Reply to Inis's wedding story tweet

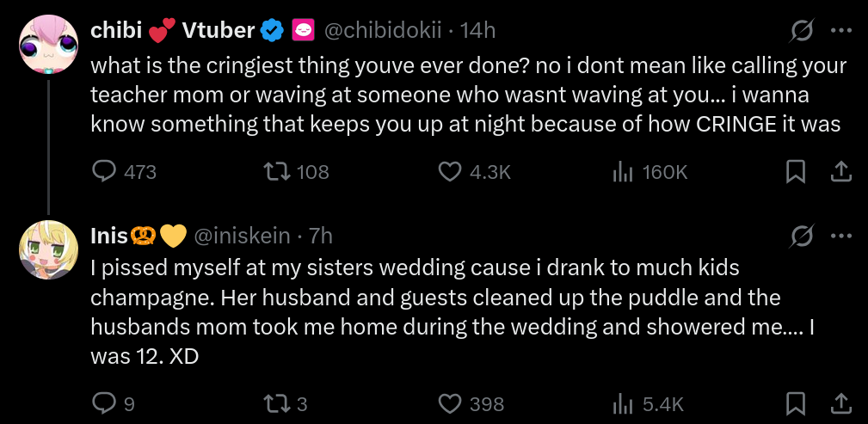pyautogui.click(x=104, y=402)
